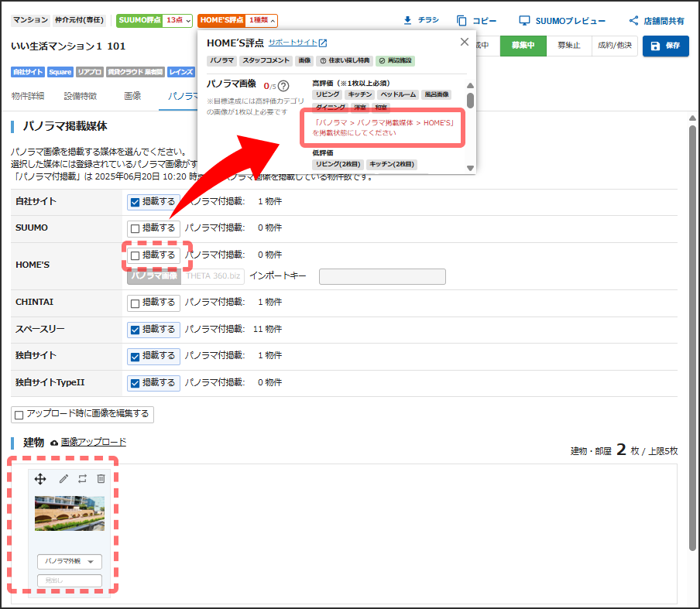This screenshot has height=609, width=700.
Task: Click the 仲介元付(専任) label tag
Action: pyautogui.click(x=79, y=21)
